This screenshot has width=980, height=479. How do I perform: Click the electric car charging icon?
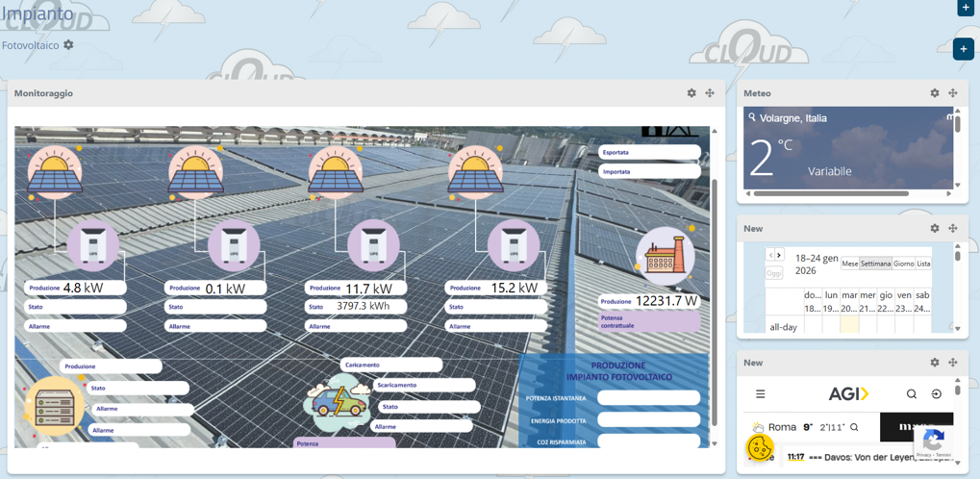point(337,403)
